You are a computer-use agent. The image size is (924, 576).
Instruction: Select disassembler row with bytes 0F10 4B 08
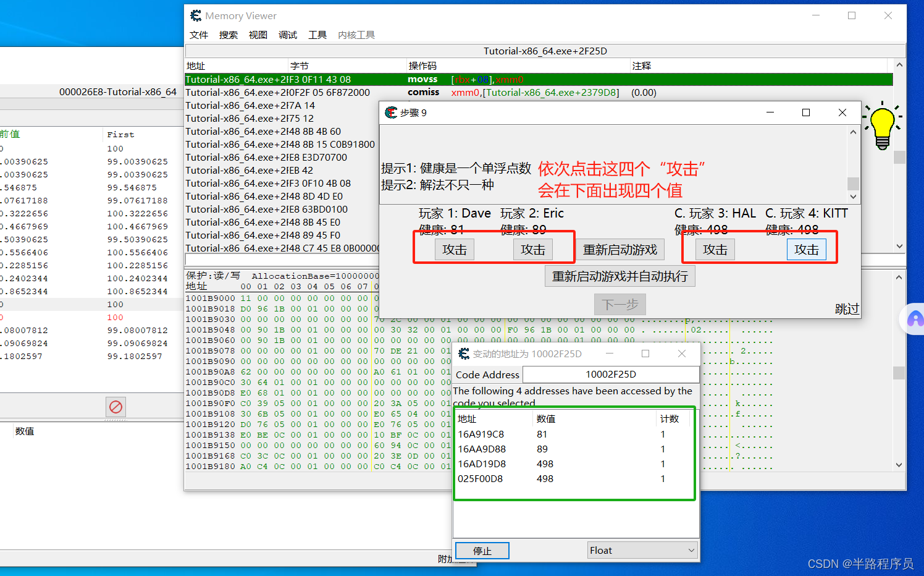(x=282, y=183)
